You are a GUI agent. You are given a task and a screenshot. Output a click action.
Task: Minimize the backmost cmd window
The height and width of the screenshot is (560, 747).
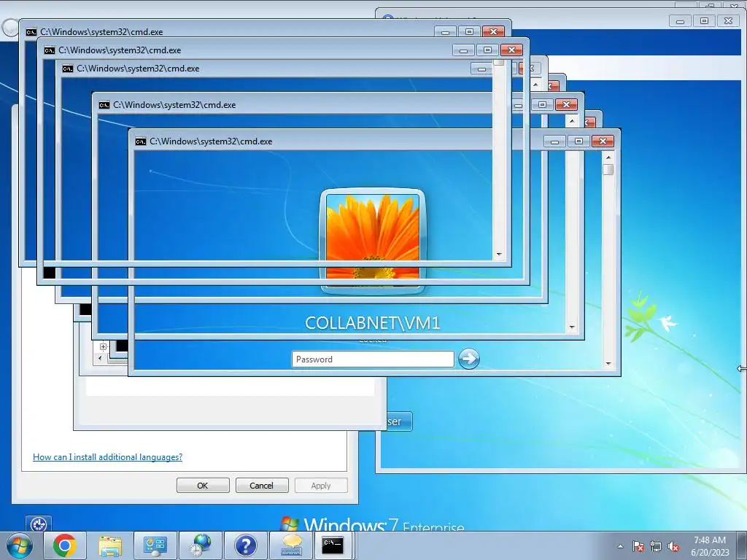coord(445,32)
